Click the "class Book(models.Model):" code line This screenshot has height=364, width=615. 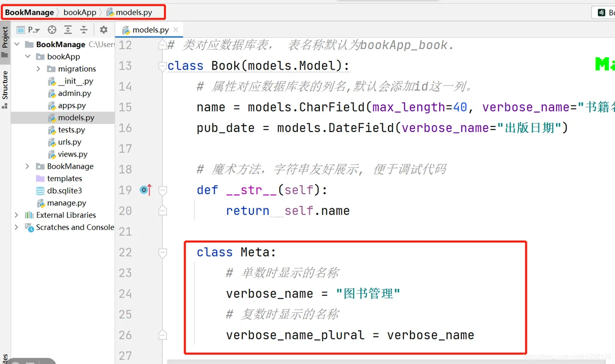pos(258,66)
